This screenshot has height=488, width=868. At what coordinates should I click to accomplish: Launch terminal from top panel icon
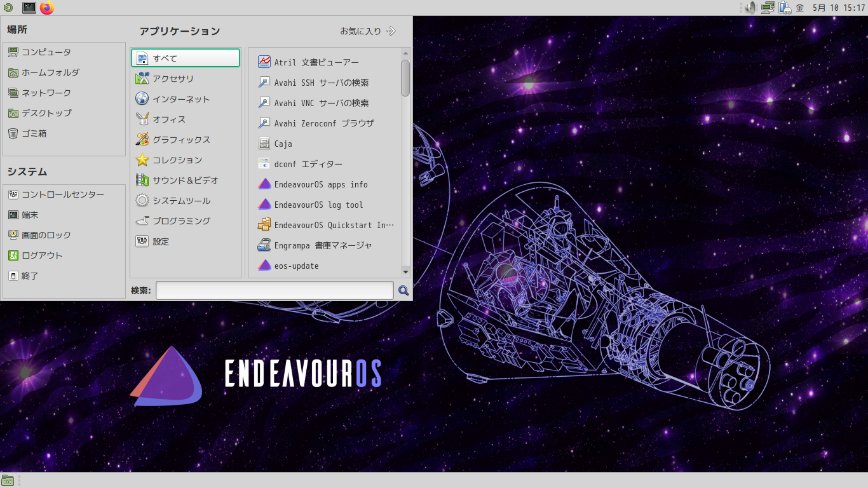(29, 8)
